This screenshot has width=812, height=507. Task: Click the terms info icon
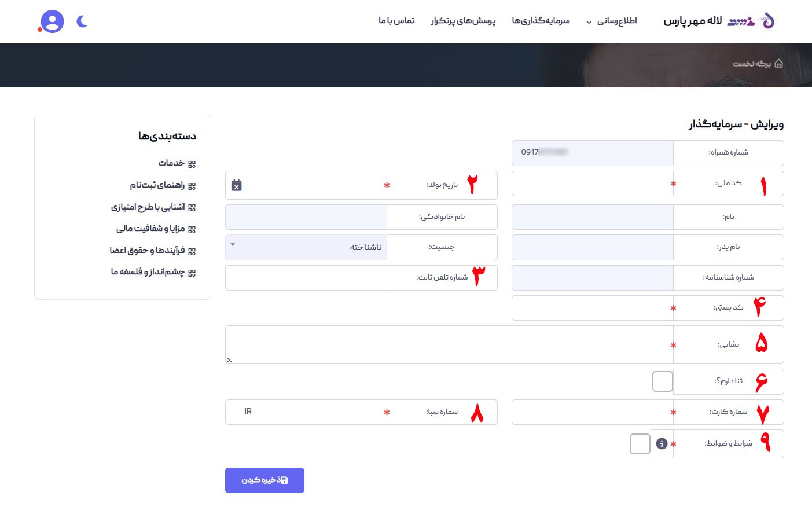(662, 443)
